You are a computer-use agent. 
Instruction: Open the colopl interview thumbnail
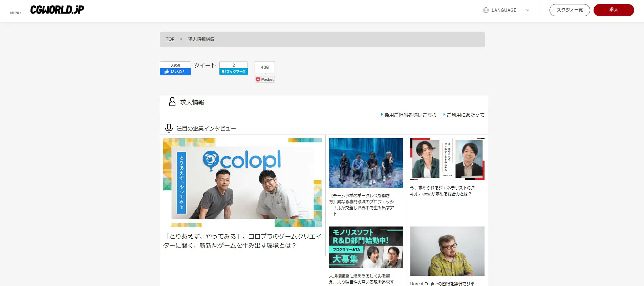click(x=242, y=183)
